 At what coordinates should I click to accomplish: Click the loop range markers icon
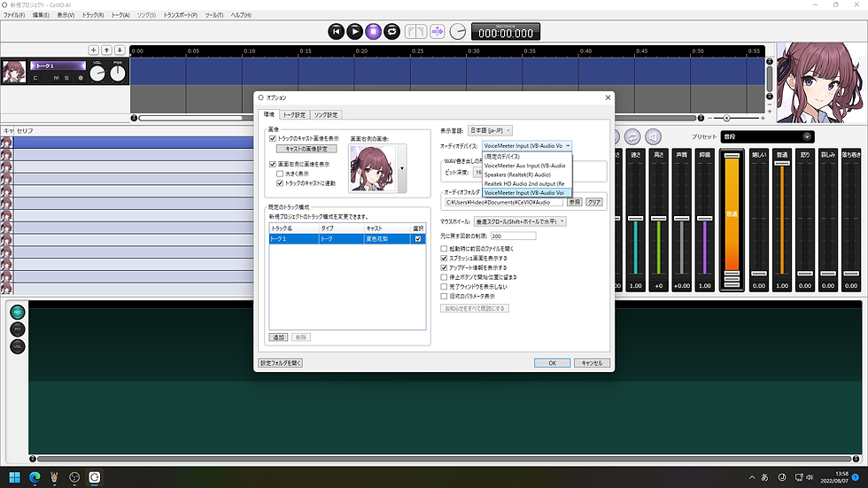pyautogui.click(x=415, y=32)
